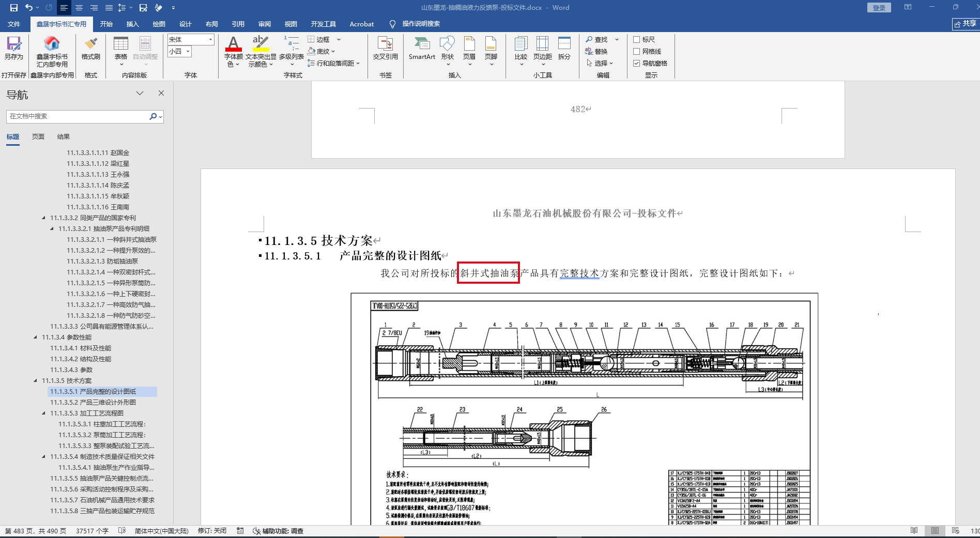Click the 替换 replace button
The height and width of the screenshot is (538, 980).
(x=596, y=51)
